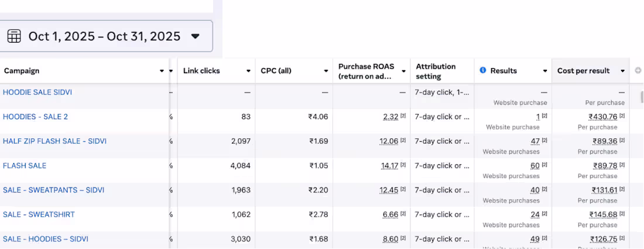Click the plus icon to add a column
The height and width of the screenshot is (249, 644).
pos(638,70)
